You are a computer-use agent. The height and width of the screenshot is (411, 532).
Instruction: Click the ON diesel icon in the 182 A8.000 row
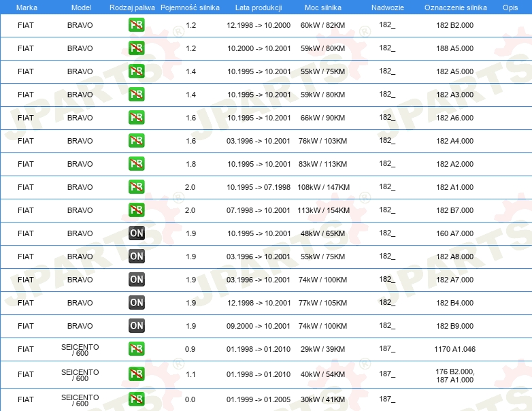point(136,257)
